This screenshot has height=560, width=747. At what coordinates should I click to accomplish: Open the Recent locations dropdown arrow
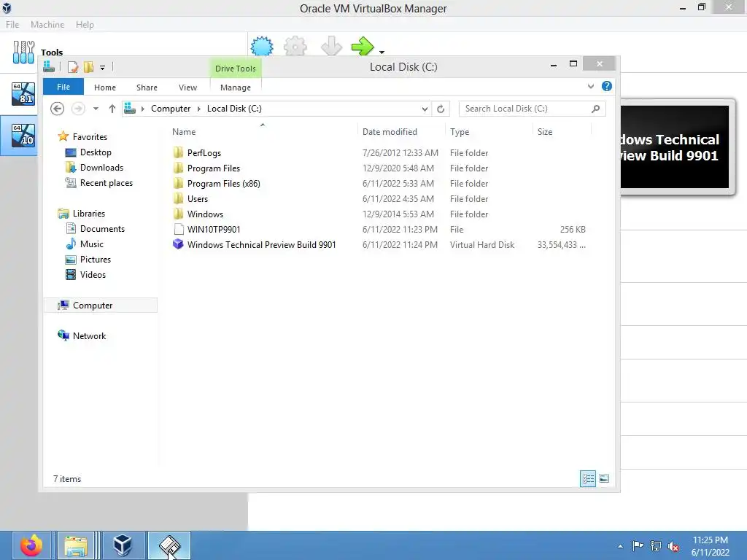96,109
